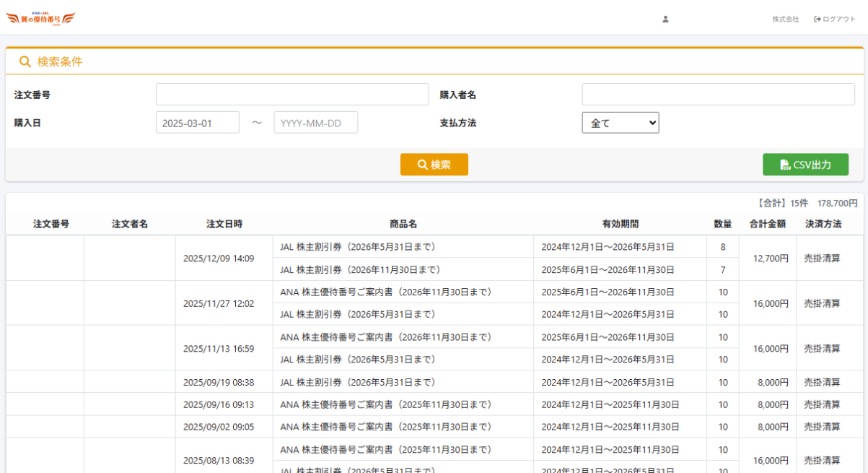This screenshot has width=868, height=473.
Task: Export results with CSV出力 button
Action: (805, 165)
